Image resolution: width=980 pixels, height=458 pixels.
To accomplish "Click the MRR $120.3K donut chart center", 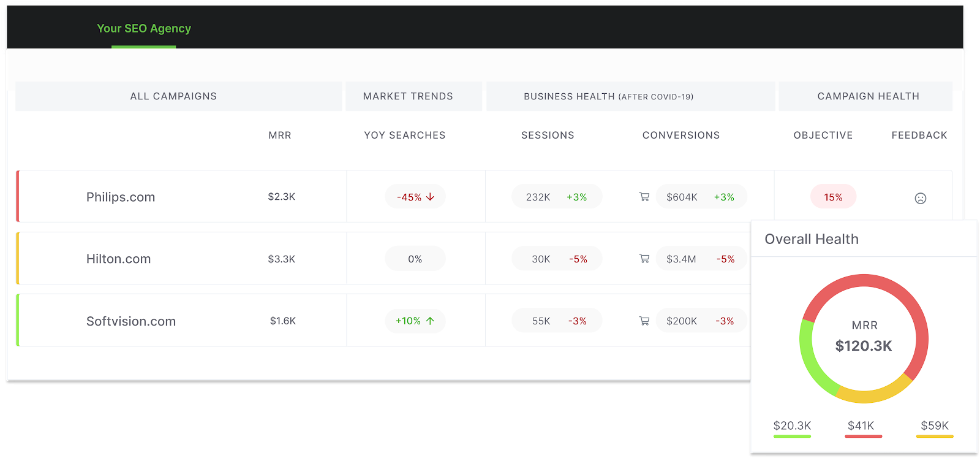I will coord(864,338).
